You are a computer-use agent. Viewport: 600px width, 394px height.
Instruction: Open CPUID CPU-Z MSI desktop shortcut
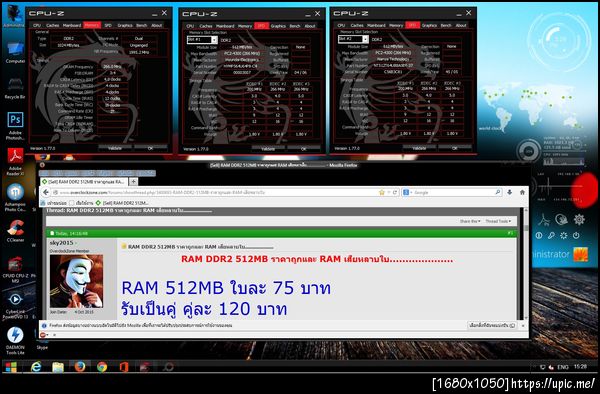click(15, 270)
